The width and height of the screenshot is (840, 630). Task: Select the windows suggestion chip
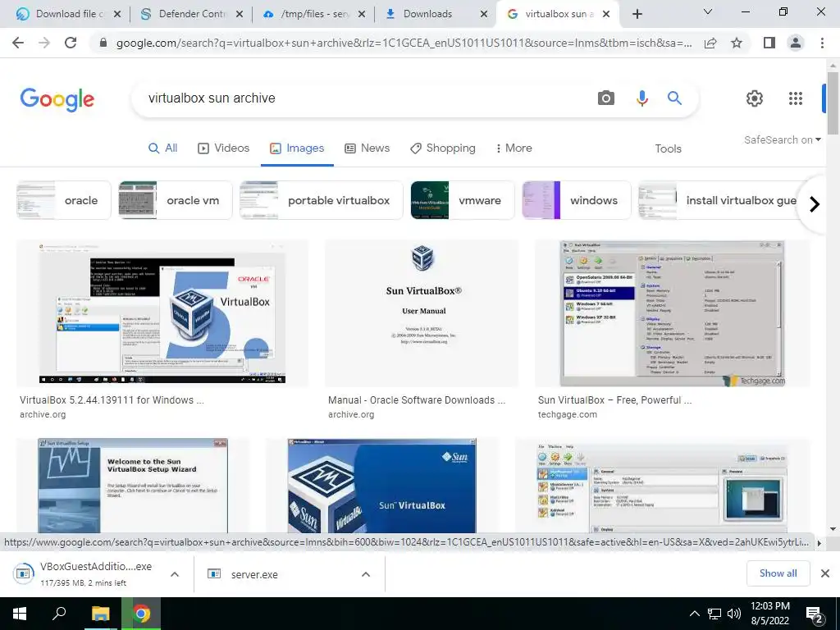(x=577, y=200)
